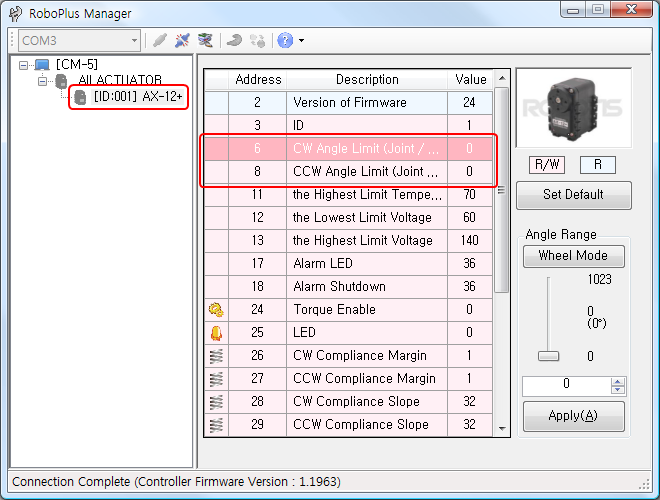Click the Dynamixel actuator image thumbnail
The width and height of the screenshot is (660, 500).
(573, 108)
